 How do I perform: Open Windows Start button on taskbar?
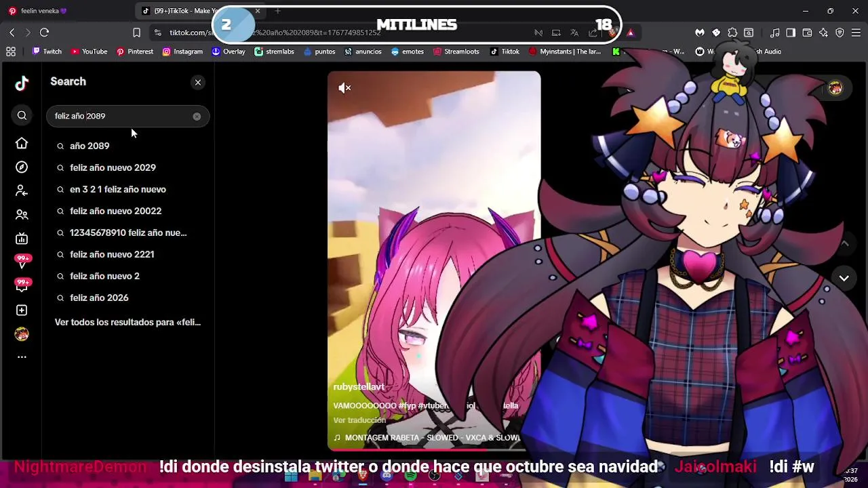click(x=291, y=476)
